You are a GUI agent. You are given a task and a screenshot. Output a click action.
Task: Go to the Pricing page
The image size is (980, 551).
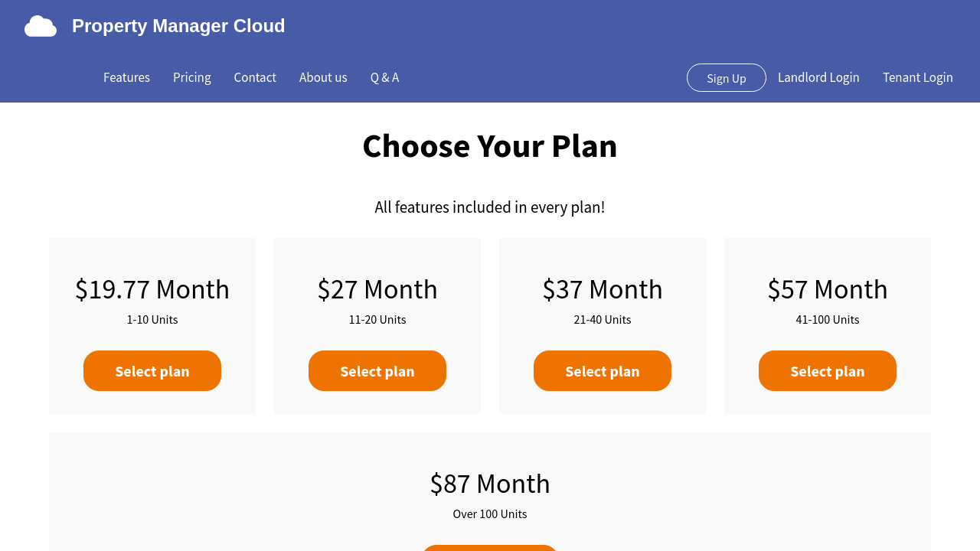[x=191, y=77]
